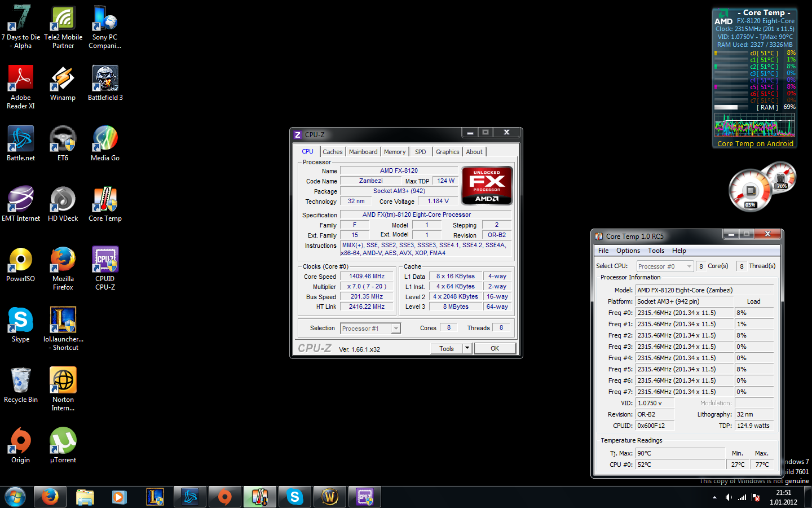The width and height of the screenshot is (812, 508).
Task: Open the About tab in CPU-Z
Action: tap(474, 152)
